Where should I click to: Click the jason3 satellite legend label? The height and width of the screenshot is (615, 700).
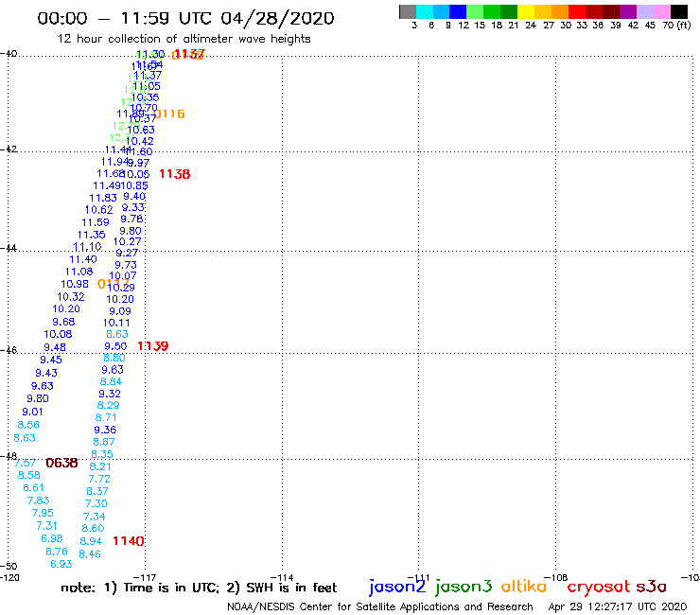[464, 587]
